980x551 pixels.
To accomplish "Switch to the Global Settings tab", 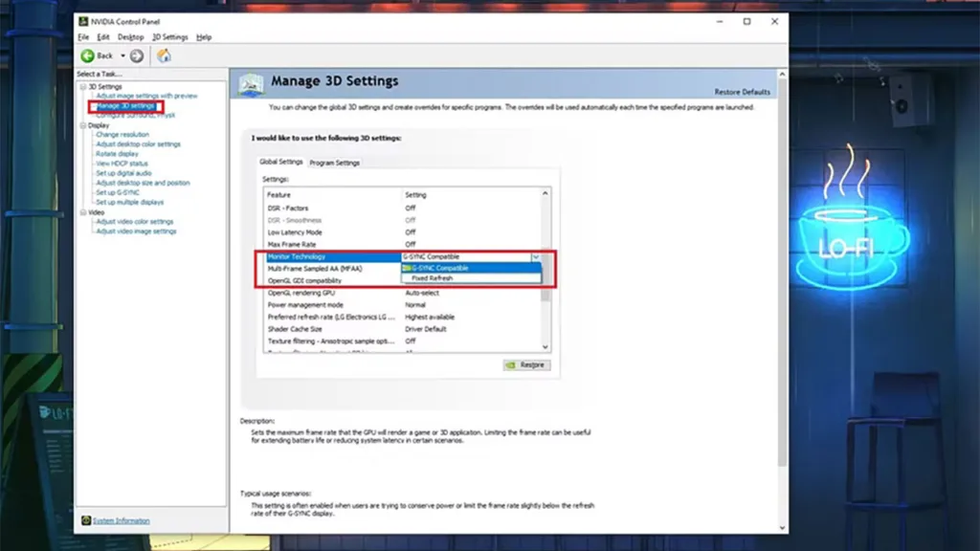I will (x=281, y=162).
